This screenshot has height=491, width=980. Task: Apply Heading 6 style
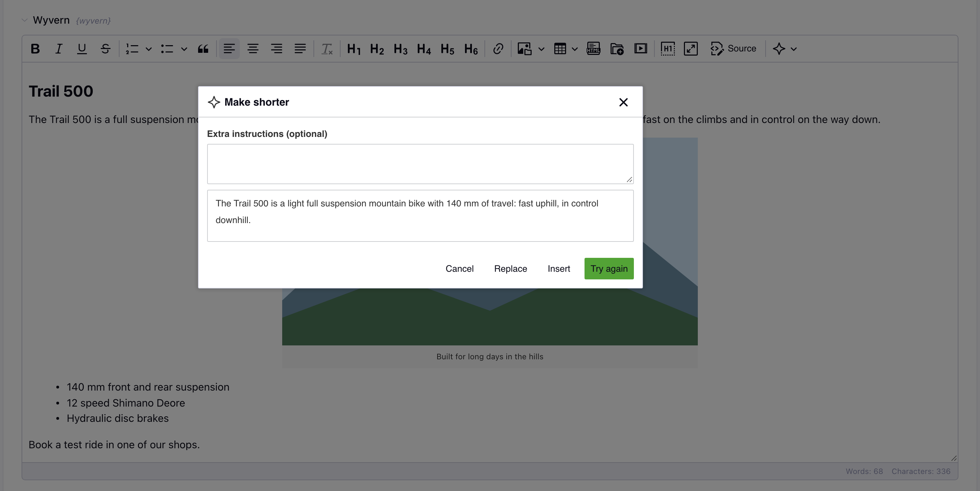tap(471, 49)
